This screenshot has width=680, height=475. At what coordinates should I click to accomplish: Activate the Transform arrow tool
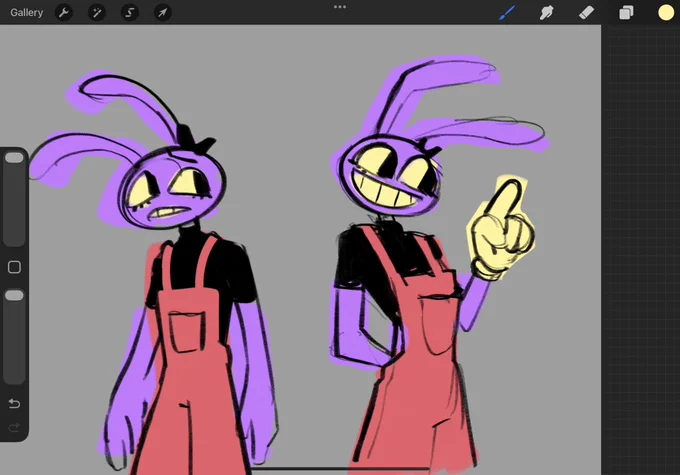[163, 13]
